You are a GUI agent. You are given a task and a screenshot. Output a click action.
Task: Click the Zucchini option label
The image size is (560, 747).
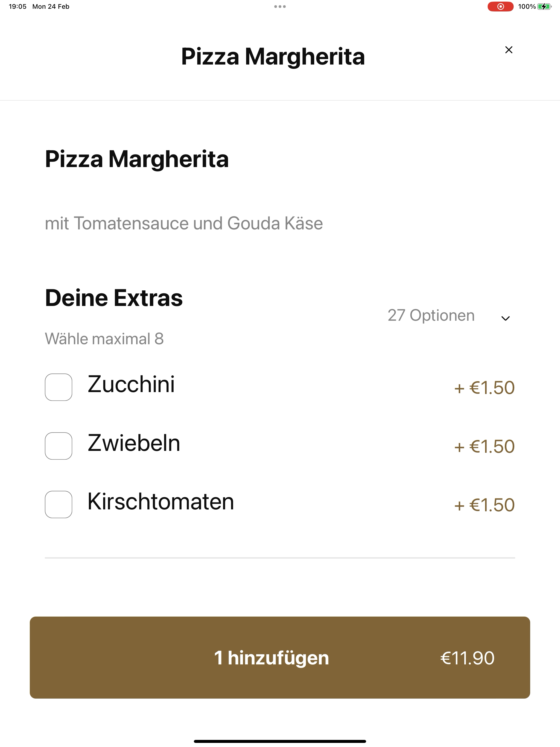click(131, 384)
